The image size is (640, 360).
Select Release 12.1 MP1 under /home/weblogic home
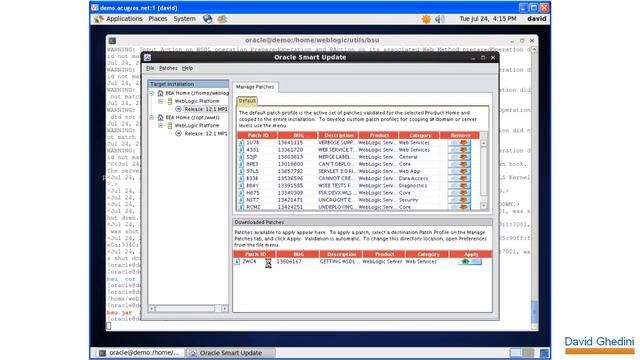click(205, 109)
